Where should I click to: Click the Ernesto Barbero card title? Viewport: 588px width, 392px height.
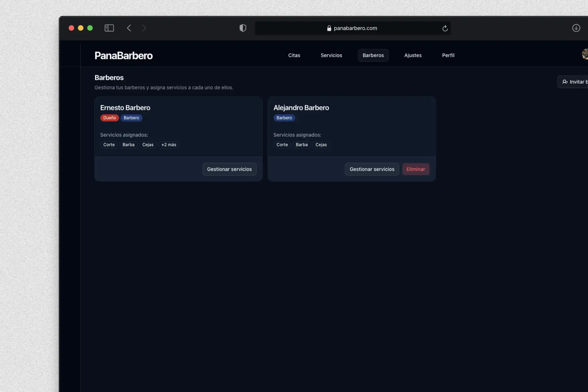[125, 108]
